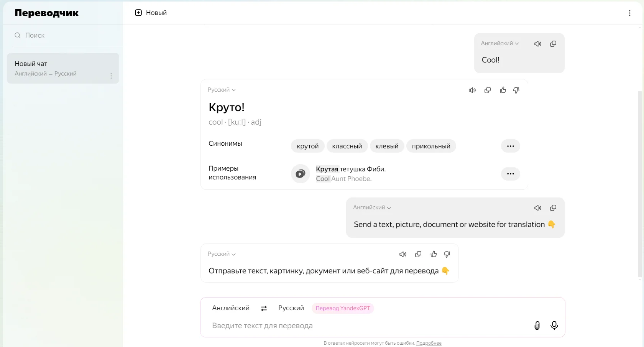Play audio for the "Cool!" message
The image size is (644, 347).
pos(538,44)
